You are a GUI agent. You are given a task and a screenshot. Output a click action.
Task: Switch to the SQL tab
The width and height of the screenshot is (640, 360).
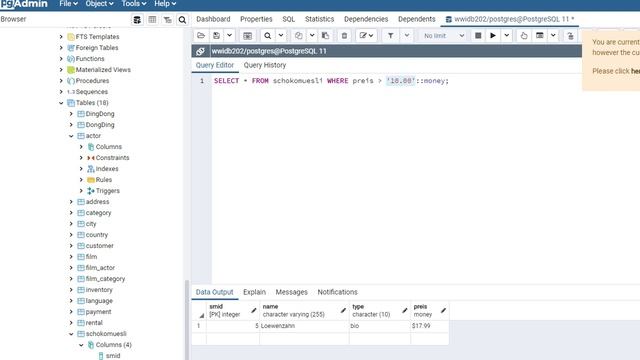[289, 19]
